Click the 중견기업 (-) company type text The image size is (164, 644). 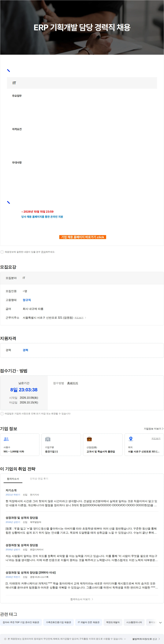coord(51,451)
